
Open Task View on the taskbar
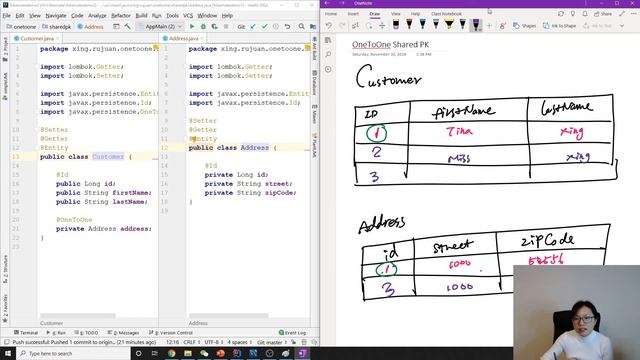pos(155,353)
